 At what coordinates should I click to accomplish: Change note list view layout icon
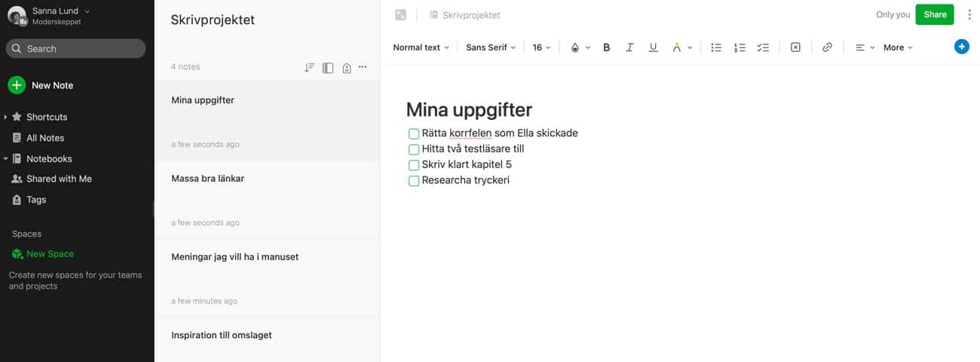point(328,67)
